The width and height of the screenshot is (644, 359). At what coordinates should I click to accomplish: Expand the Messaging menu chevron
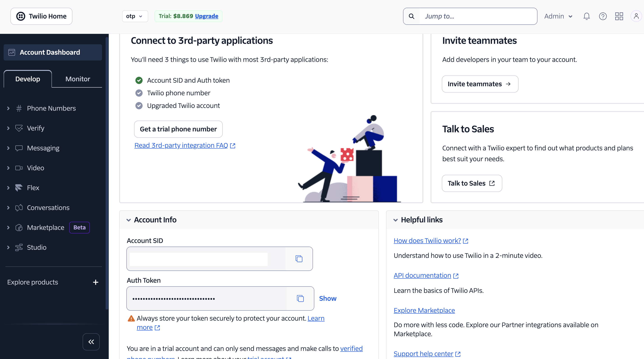8,148
